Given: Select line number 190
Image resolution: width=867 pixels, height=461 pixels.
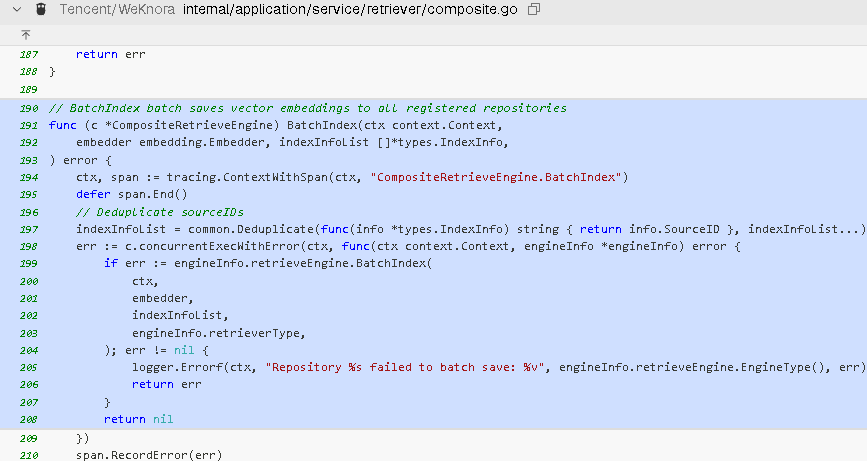Looking at the screenshot, I should click(28, 108).
